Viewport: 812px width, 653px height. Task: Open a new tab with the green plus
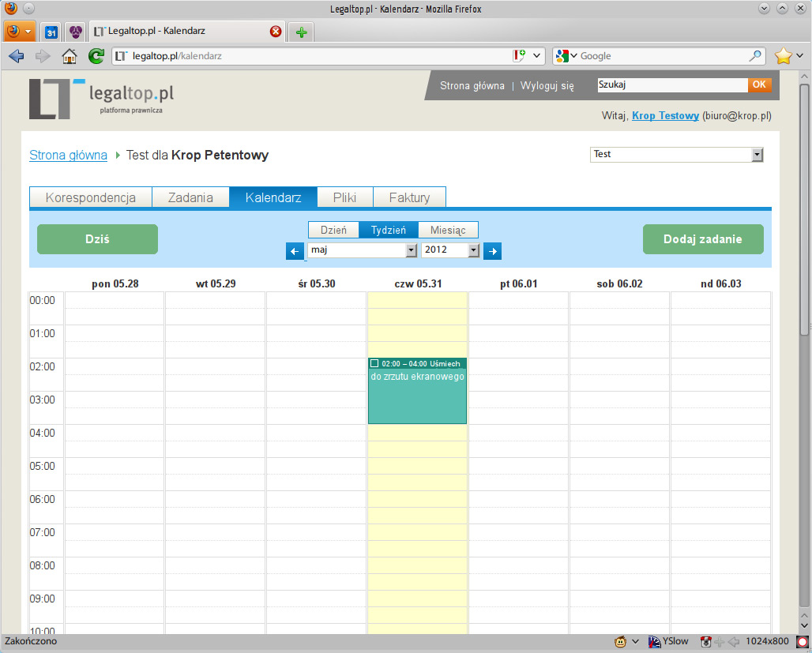tap(301, 32)
